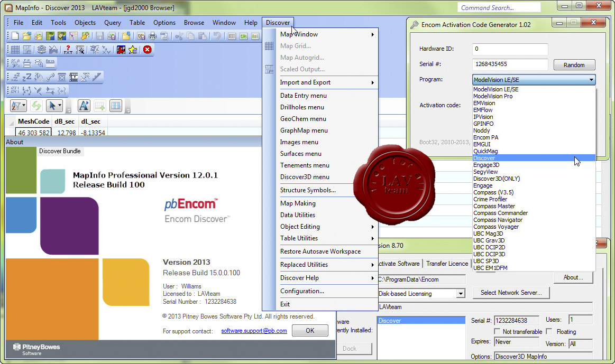
Task: Click the small zZ icon at the start of its toolbar
Action: point(16,77)
